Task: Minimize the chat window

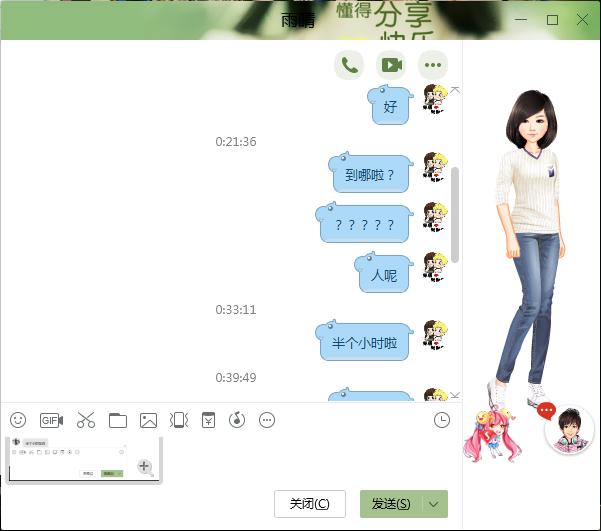Action: 521,20
